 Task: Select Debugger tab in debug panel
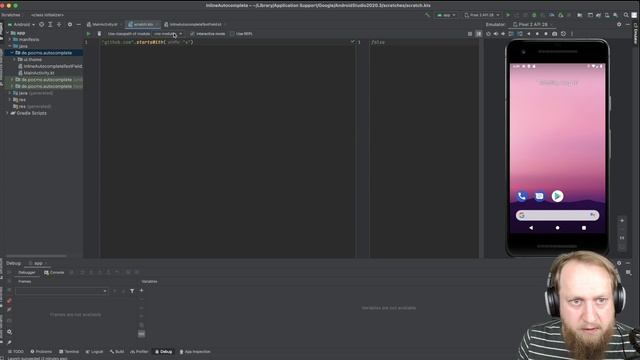(27, 272)
